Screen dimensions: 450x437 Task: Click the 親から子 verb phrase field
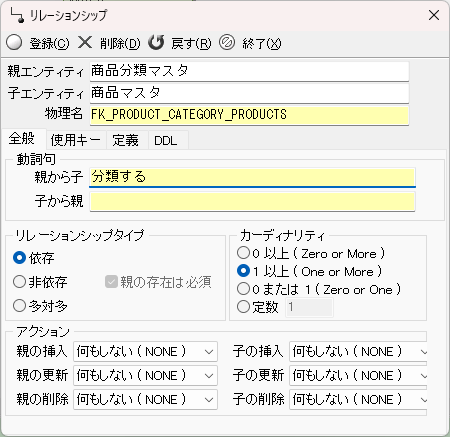click(x=252, y=177)
